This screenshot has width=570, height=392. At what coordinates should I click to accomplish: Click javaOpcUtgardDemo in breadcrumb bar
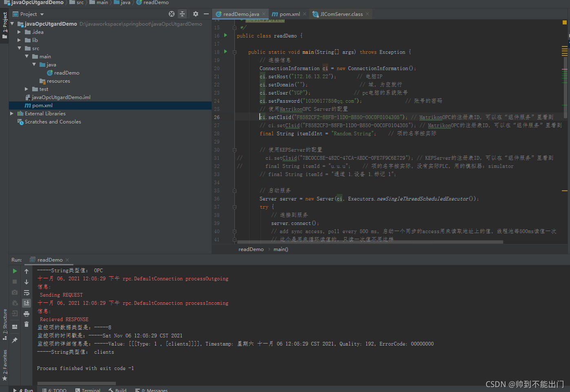point(34,2)
